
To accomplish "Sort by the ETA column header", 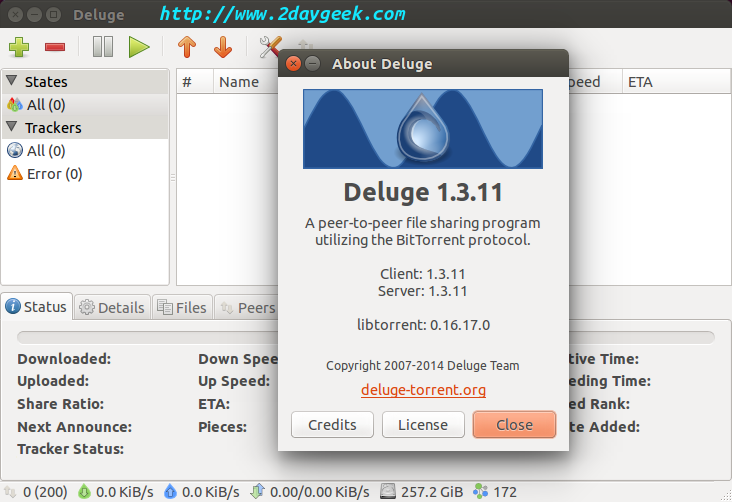I will (676, 82).
